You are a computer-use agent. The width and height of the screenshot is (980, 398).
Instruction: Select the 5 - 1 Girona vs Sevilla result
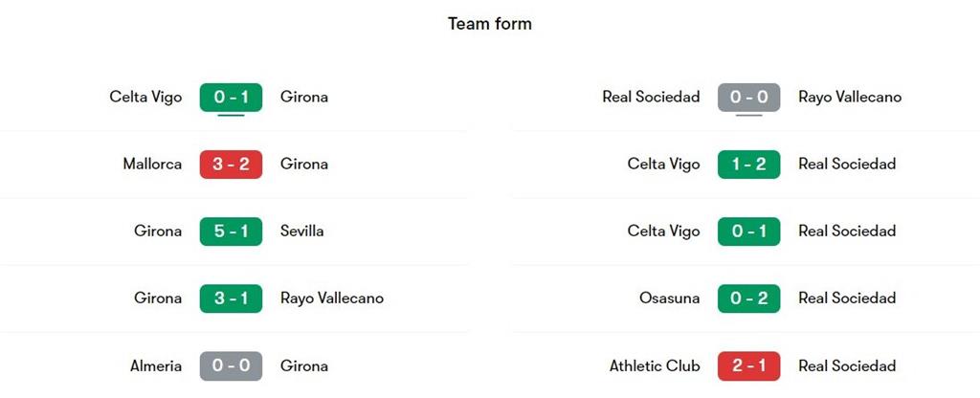(x=231, y=231)
